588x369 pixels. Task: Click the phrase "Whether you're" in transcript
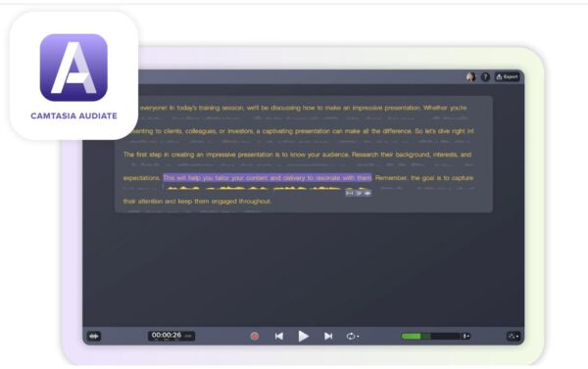(445, 108)
